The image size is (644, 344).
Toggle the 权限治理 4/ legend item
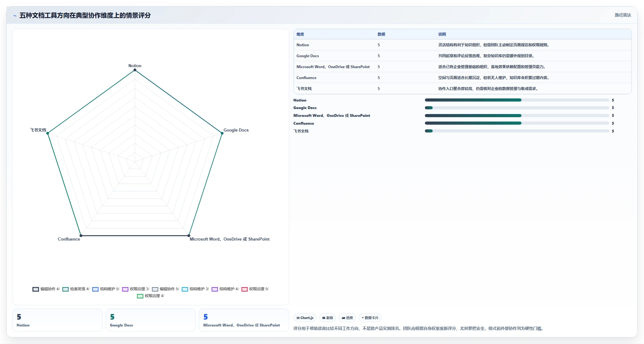pos(151,296)
